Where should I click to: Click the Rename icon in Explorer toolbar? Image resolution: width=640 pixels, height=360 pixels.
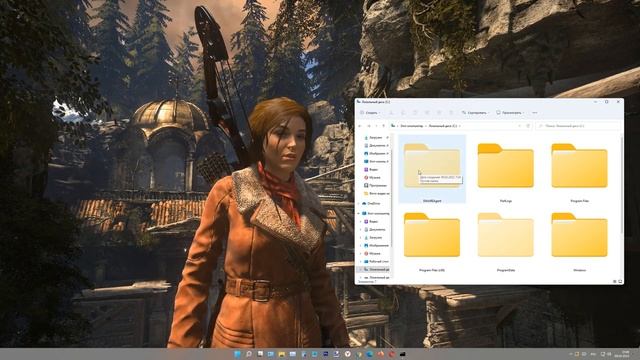click(427, 113)
